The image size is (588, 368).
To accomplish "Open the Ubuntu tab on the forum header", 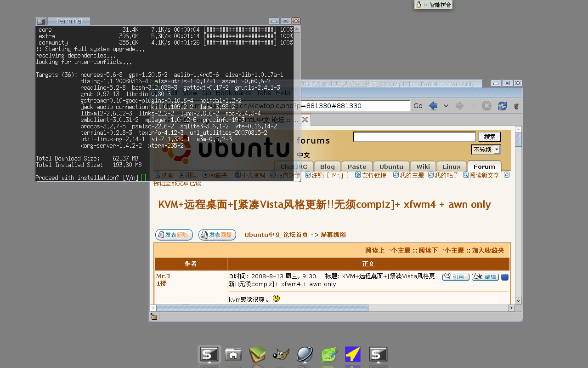I will pyautogui.click(x=391, y=167).
